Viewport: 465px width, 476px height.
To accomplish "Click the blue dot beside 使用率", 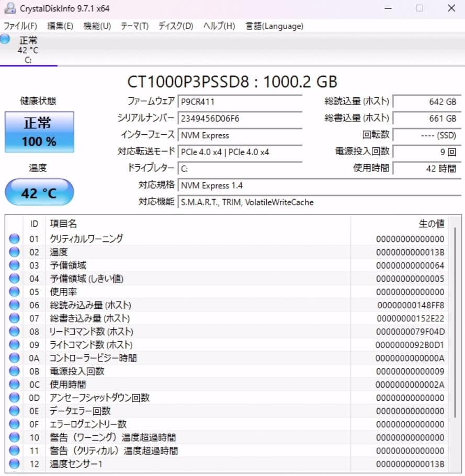I will click(x=14, y=292).
